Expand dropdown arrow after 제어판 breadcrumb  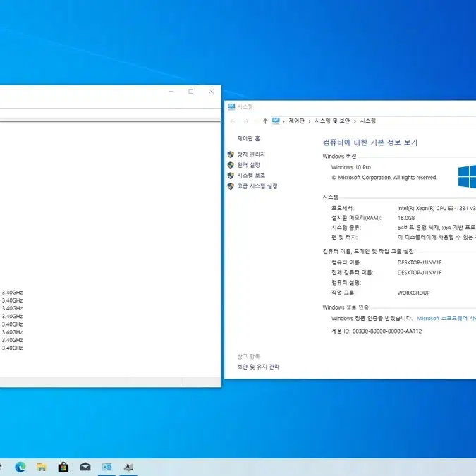[310, 121]
